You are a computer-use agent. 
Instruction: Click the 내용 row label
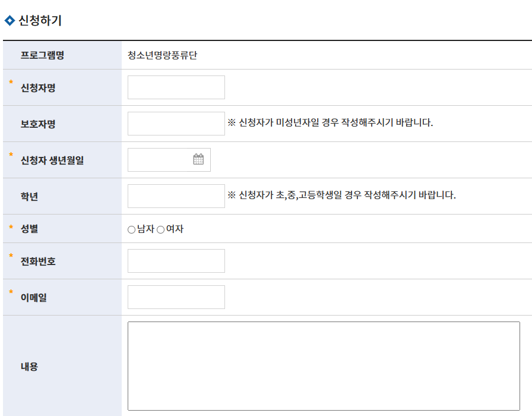point(29,367)
